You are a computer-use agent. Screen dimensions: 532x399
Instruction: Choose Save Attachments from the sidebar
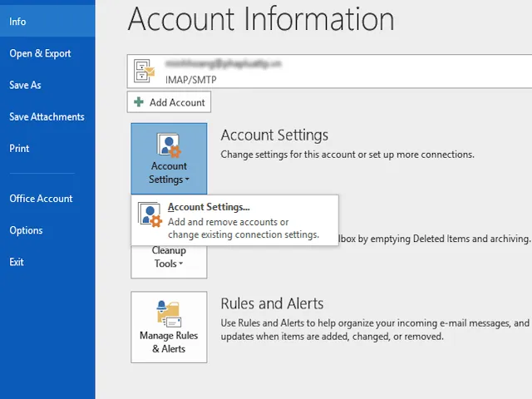pyautogui.click(x=47, y=116)
